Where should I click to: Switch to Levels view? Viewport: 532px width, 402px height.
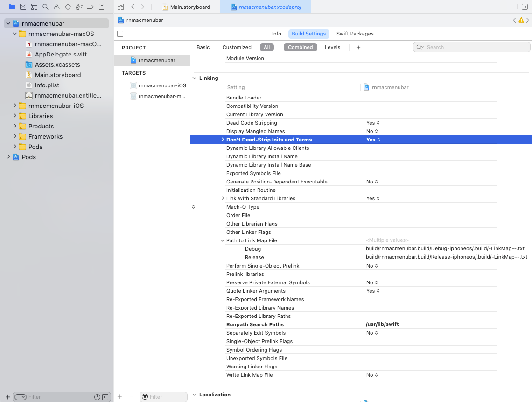tap(332, 47)
